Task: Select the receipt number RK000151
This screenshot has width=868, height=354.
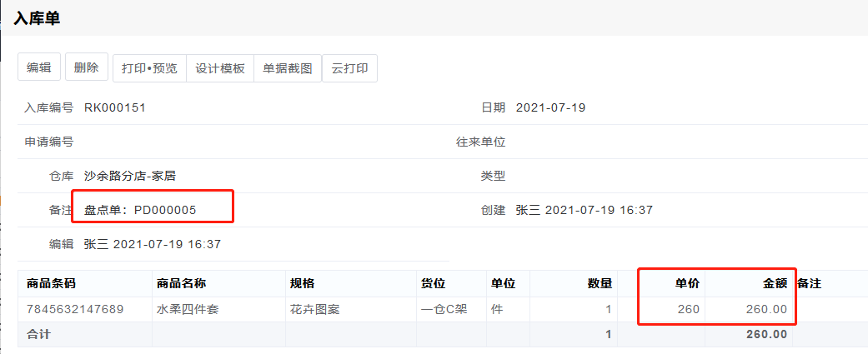Action: [116, 107]
